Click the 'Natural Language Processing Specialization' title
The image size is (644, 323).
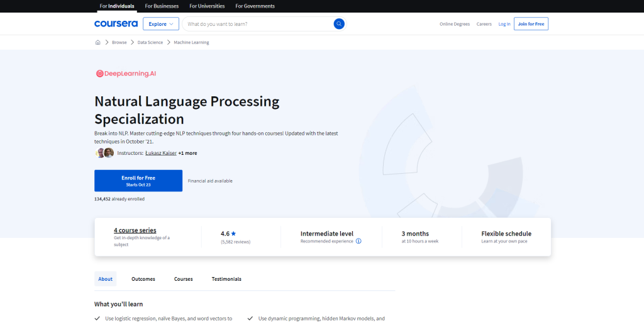(187, 110)
